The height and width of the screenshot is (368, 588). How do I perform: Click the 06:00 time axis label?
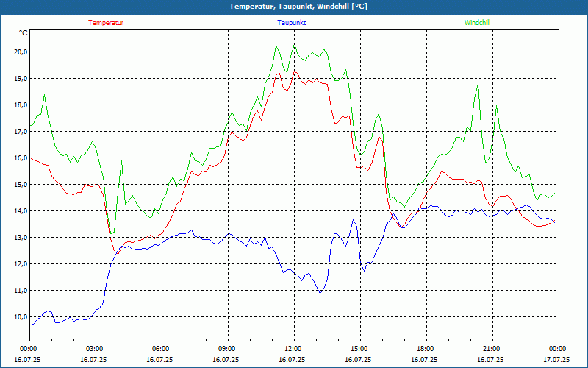(x=162, y=349)
